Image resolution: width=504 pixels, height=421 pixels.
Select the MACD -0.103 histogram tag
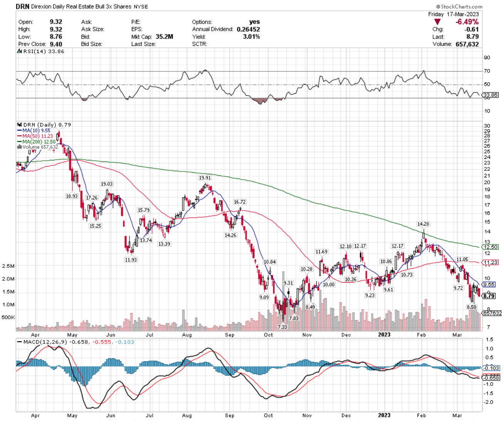(491, 369)
